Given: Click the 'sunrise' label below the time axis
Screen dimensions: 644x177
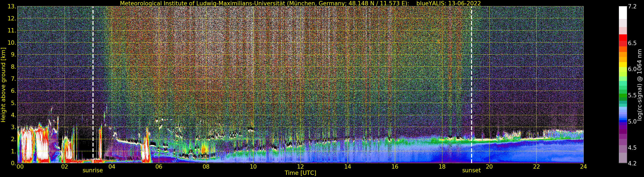Looking at the screenshot, I should coord(93,170).
